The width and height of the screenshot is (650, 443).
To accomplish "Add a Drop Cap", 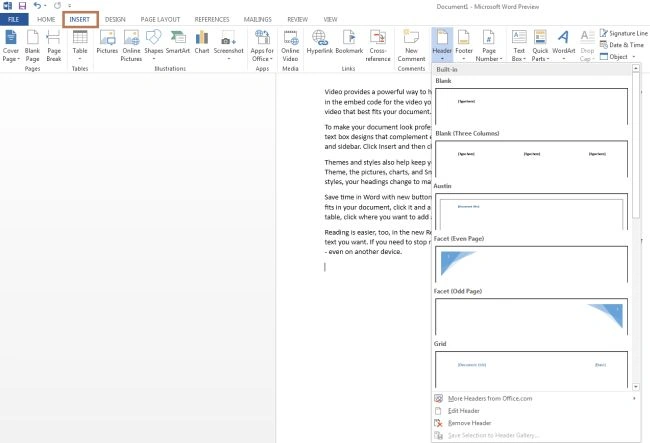I will point(587,46).
